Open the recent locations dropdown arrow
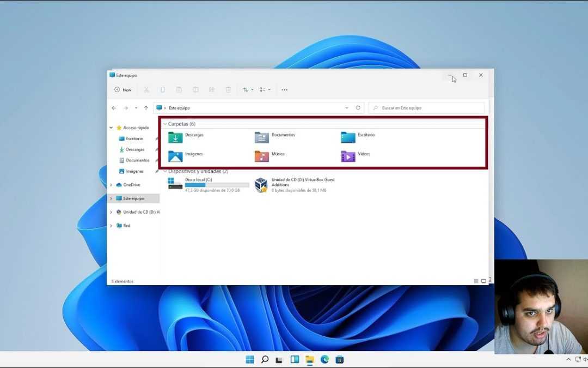Viewport: 588px width, 368px height. pyautogui.click(x=136, y=108)
